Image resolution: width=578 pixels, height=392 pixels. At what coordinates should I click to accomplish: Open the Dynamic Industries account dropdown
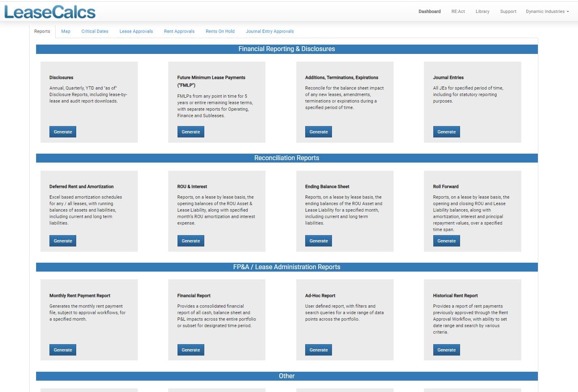pos(547,11)
